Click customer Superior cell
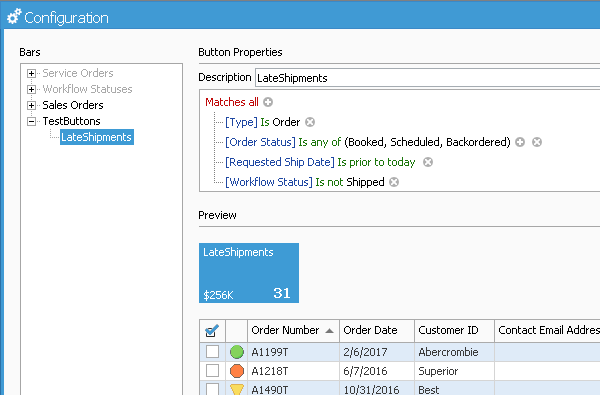Viewport: 600px width, 395px height. [x=454, y=371]
